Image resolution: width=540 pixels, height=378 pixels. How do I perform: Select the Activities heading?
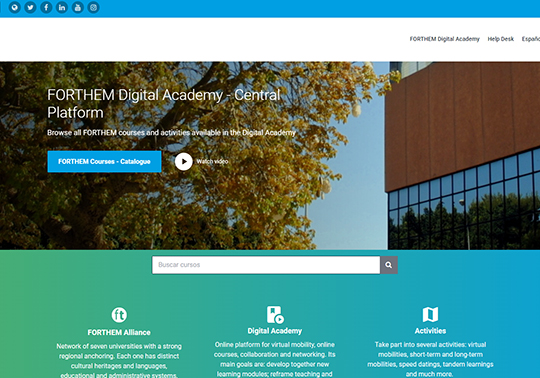pyautogui.click(x=430, y=331)
